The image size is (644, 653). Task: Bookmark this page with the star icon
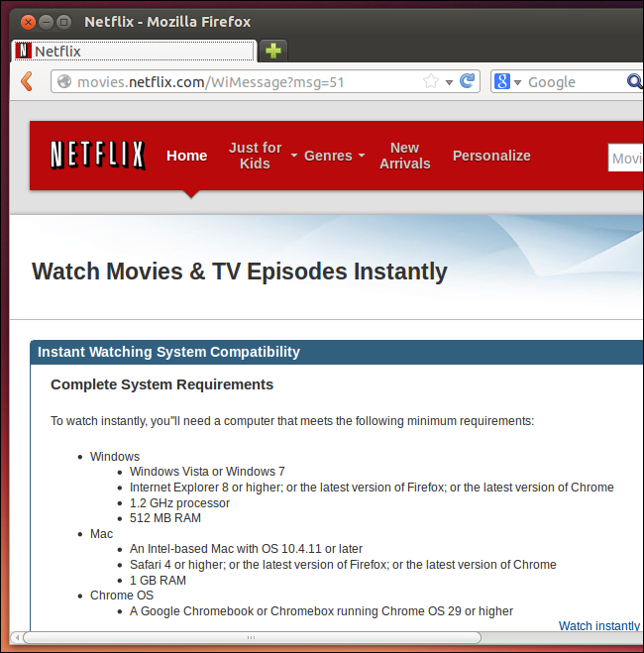pyautogui.click(x=431, y=81)
